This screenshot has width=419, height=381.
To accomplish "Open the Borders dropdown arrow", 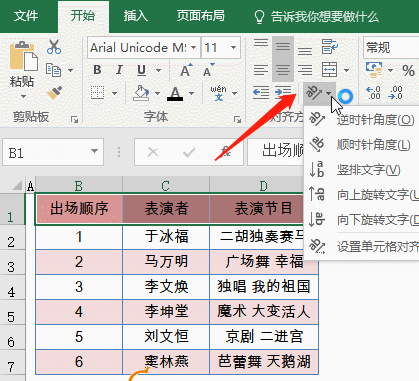I will (114, 93).
